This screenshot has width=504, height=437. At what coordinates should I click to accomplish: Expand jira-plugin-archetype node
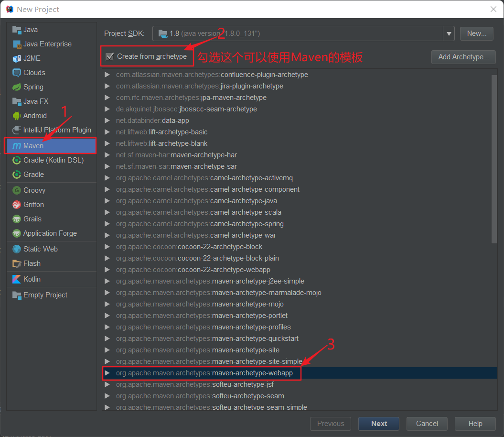[x=107, y=86]
